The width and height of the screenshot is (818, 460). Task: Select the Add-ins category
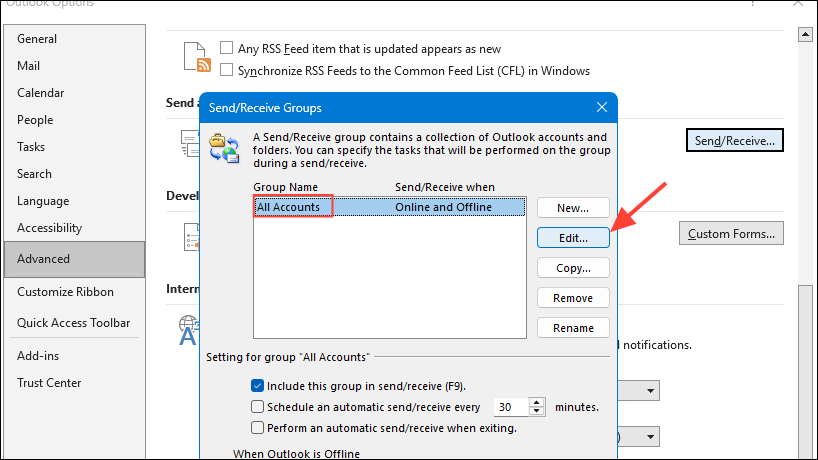pos(38,356)
